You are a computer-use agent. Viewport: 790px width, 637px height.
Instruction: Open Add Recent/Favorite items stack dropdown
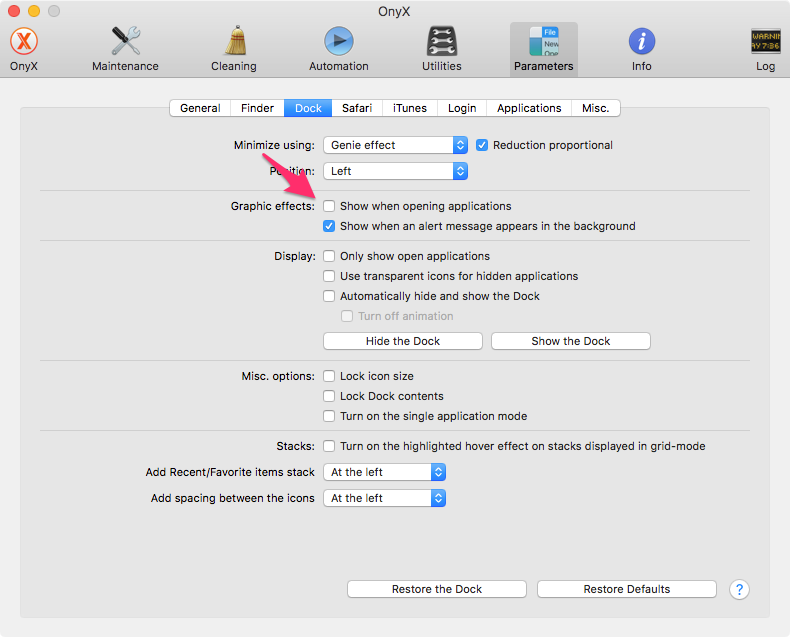pos(384,472)
